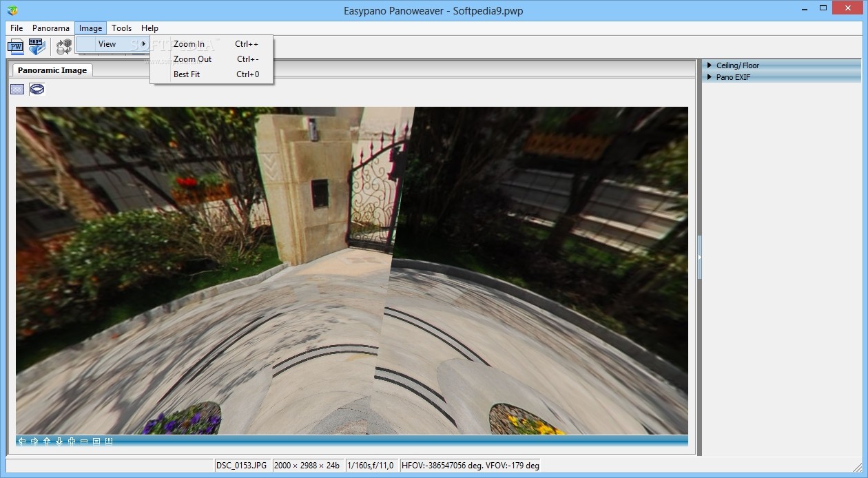Choose Zoom In from the submenu
868x478 pixels.
coord(211,44)
